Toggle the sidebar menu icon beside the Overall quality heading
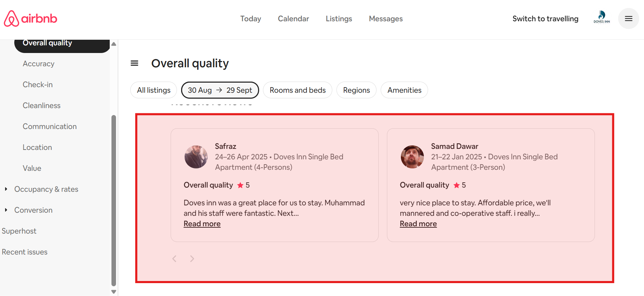 tap(134, 63)
